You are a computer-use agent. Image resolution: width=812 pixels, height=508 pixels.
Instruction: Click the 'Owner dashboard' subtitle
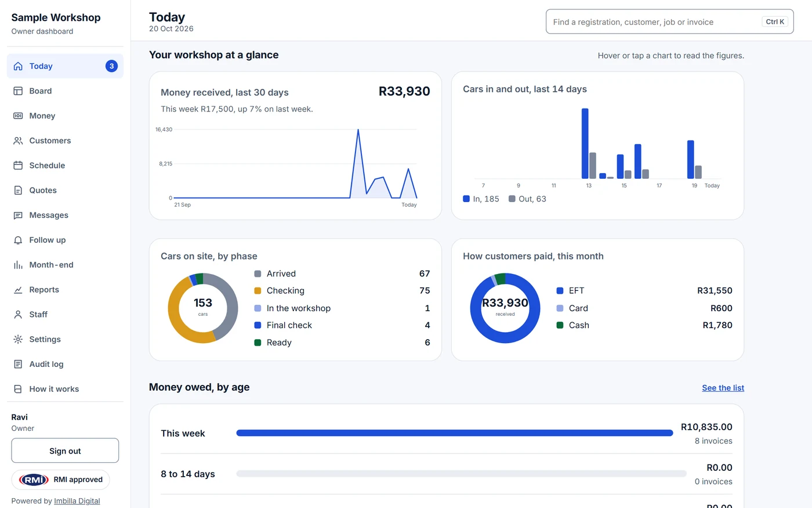click(x=42, y=31)
